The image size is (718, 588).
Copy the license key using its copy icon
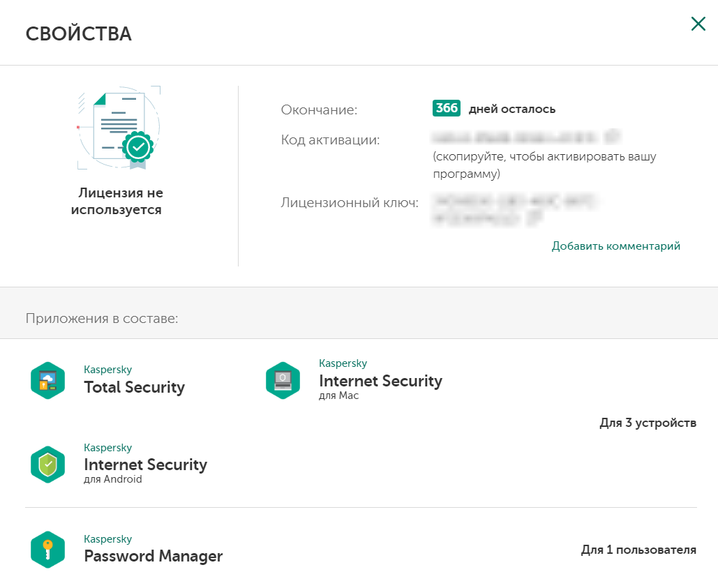click(534, 219)
